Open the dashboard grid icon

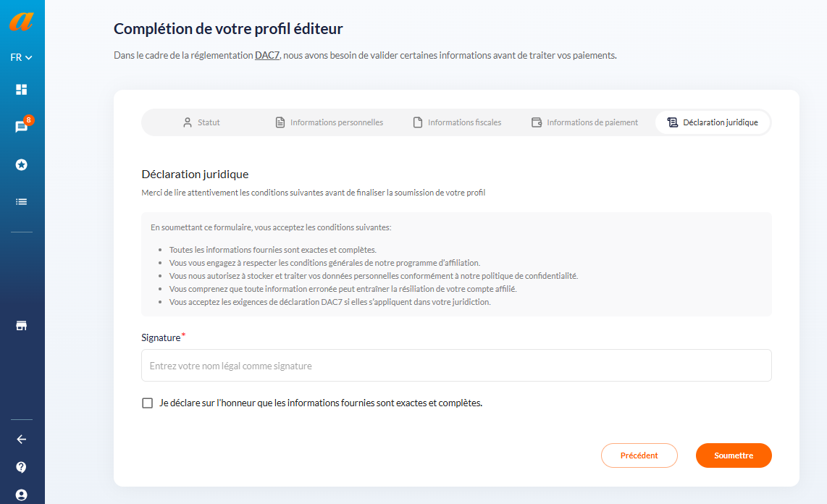[x=21, y=90]
